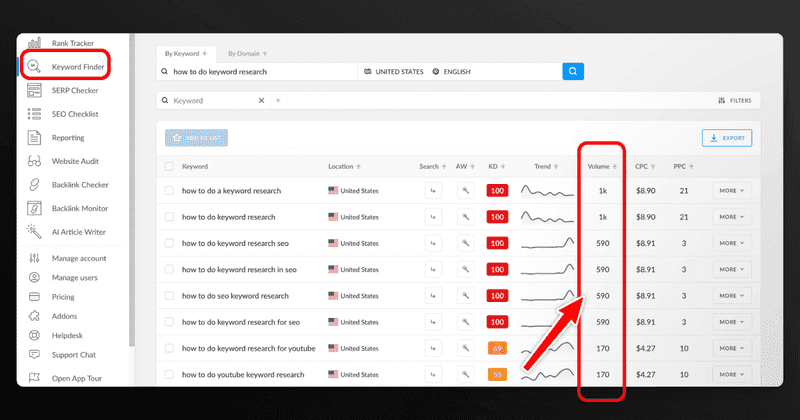Expand the MORE dropdown in first row

[x=731, y=190]
